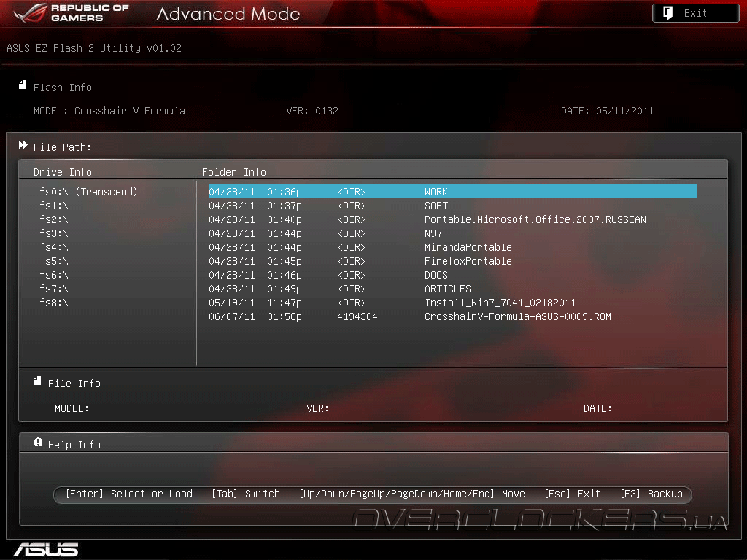Click the ASUS logo
This screenshot has width=747, height=560.
click(46, 550)
